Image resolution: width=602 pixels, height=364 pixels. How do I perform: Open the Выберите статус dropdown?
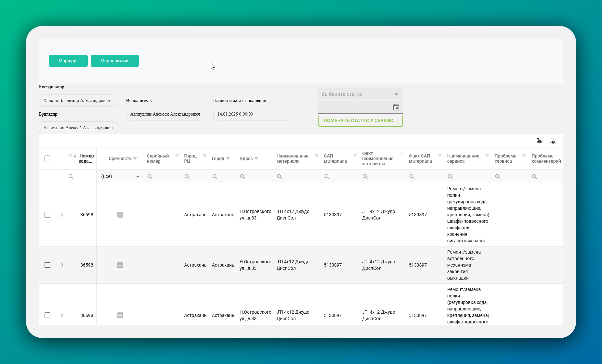pyautogui.click(x=360, y=94)
